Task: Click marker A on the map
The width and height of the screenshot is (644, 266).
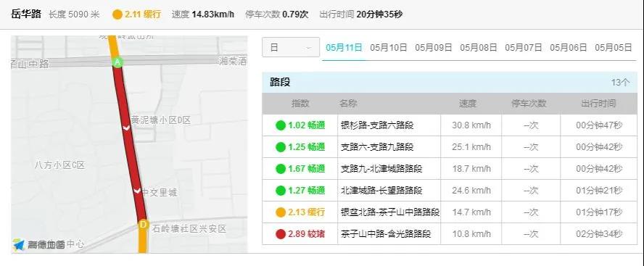Action: click(x=117, y=62)
